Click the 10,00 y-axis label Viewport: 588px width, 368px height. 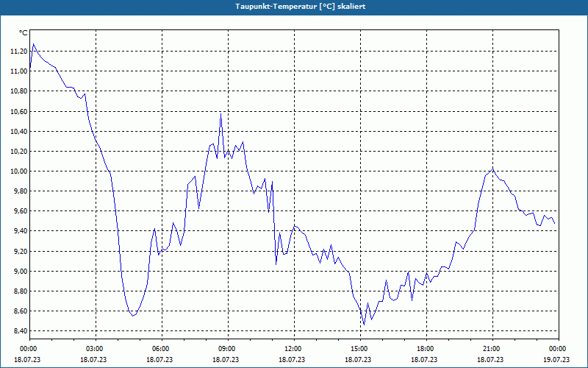[x=19, y=171]
